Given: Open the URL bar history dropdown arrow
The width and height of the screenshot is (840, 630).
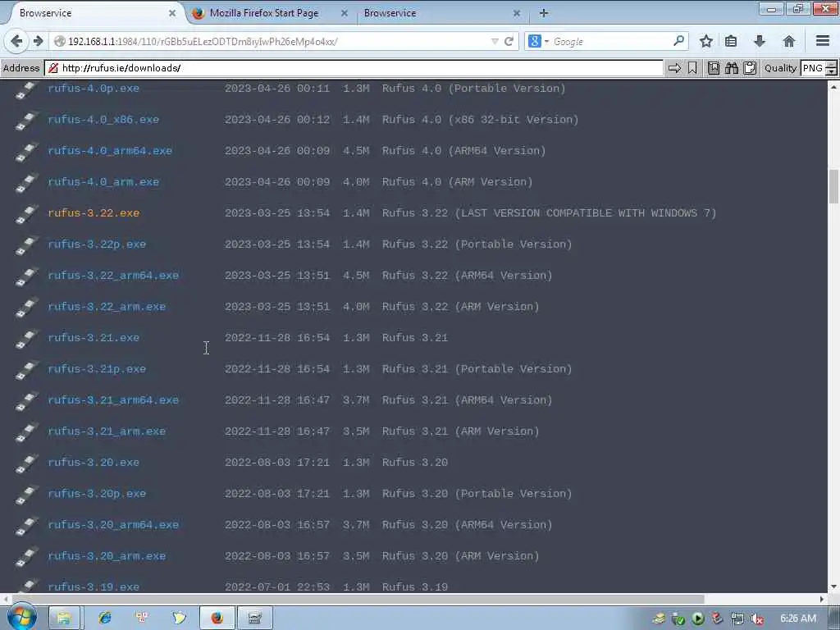Looking at the screenshot, I should pyautogui.click(x=495, y=41).
